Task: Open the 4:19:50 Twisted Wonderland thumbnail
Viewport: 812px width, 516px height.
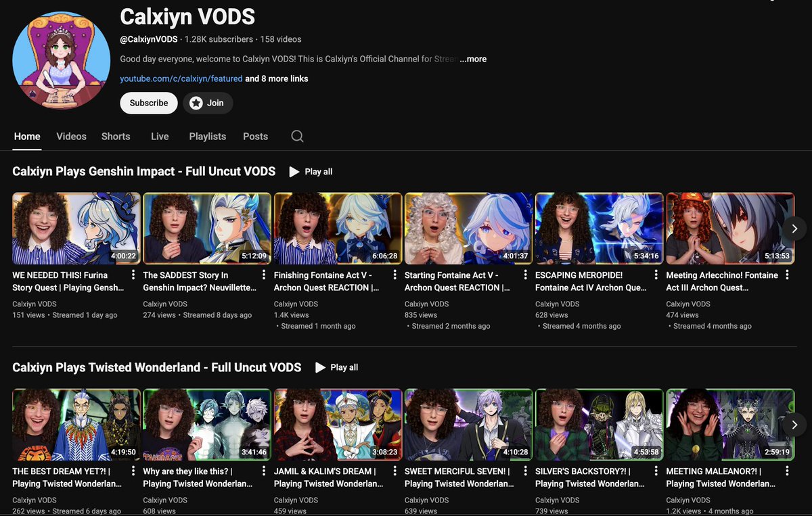Action: tap(76, 425)
